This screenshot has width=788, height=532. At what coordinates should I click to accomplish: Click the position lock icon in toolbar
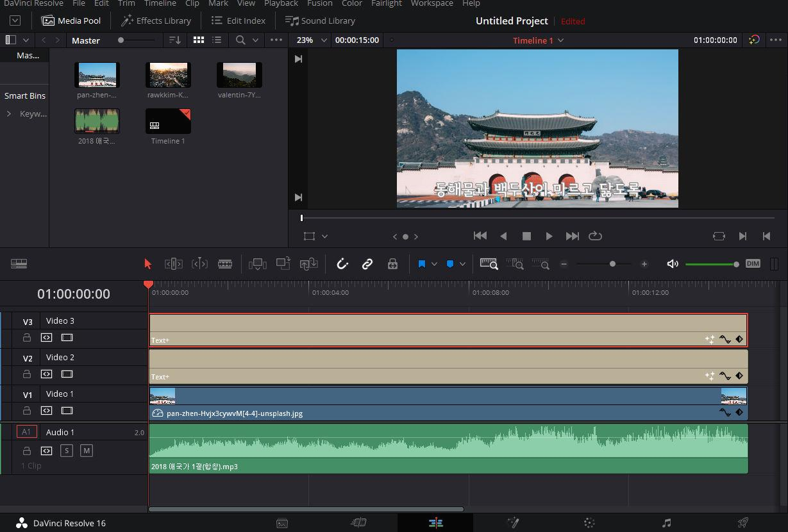[x=392, y=264]
